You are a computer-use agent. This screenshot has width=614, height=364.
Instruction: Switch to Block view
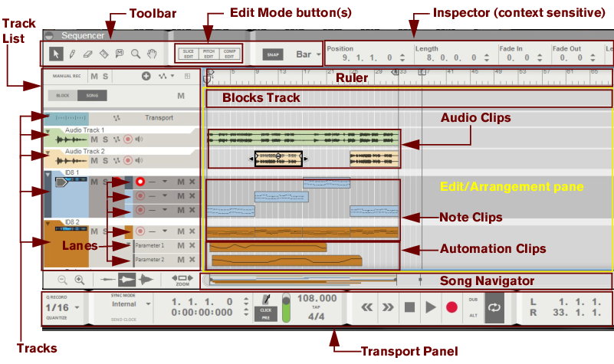pyautogui.click(x=63, y=96)
